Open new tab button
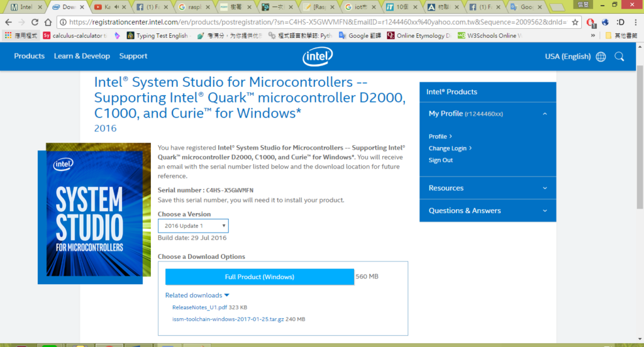Image resolution: width=644 pixels, height=347 pixels. click(557, 7)
